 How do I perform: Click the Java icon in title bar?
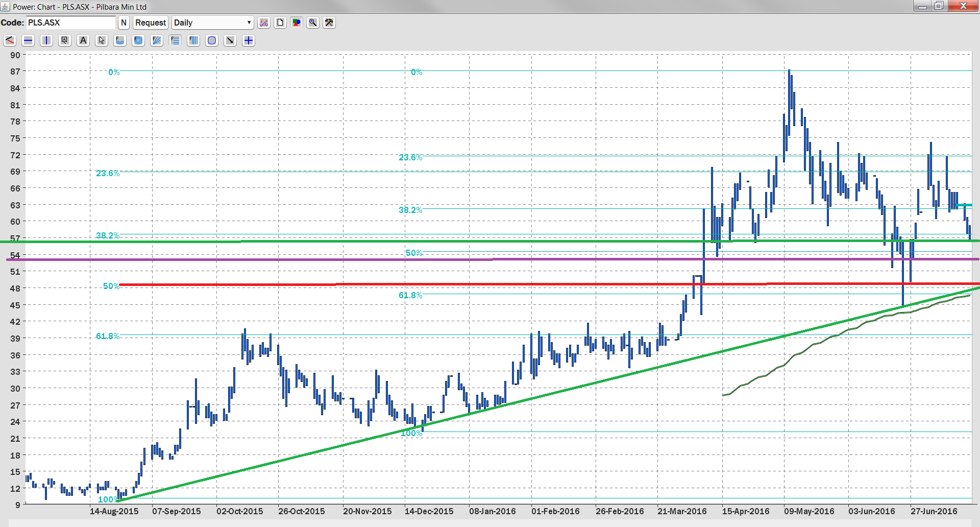click(x=5, y=7)
